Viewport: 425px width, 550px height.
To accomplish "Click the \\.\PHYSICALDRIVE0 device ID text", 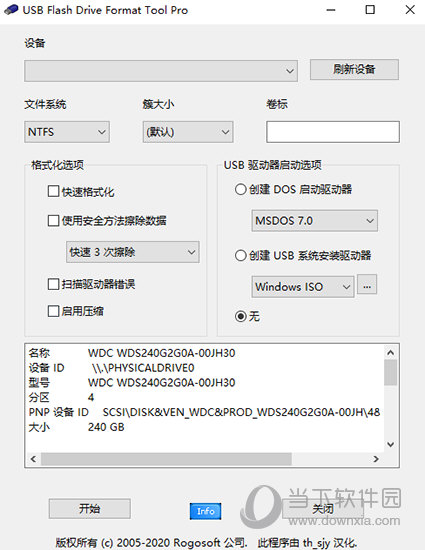I will tap(143, 368).
